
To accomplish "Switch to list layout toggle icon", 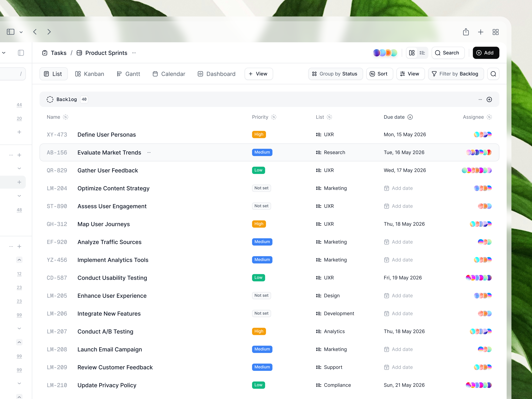I will point(422,53).
